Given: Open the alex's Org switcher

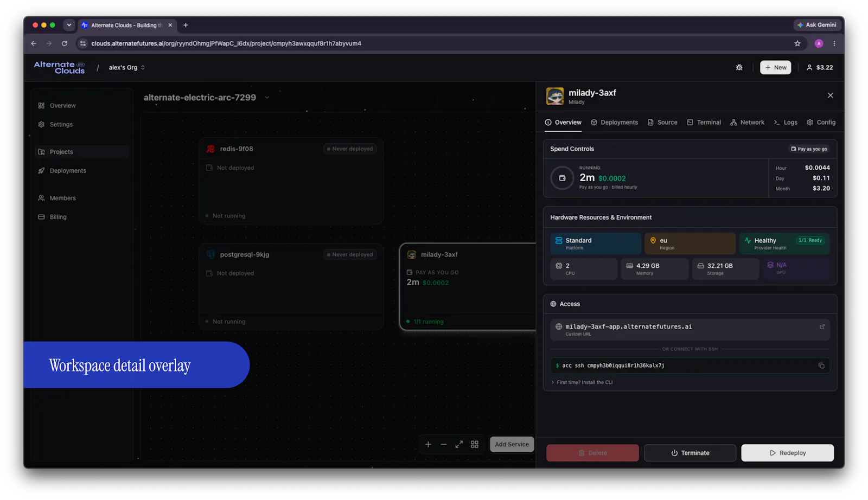Looking at the screenshot, I should pyautogui.click(x=126, y=68).
